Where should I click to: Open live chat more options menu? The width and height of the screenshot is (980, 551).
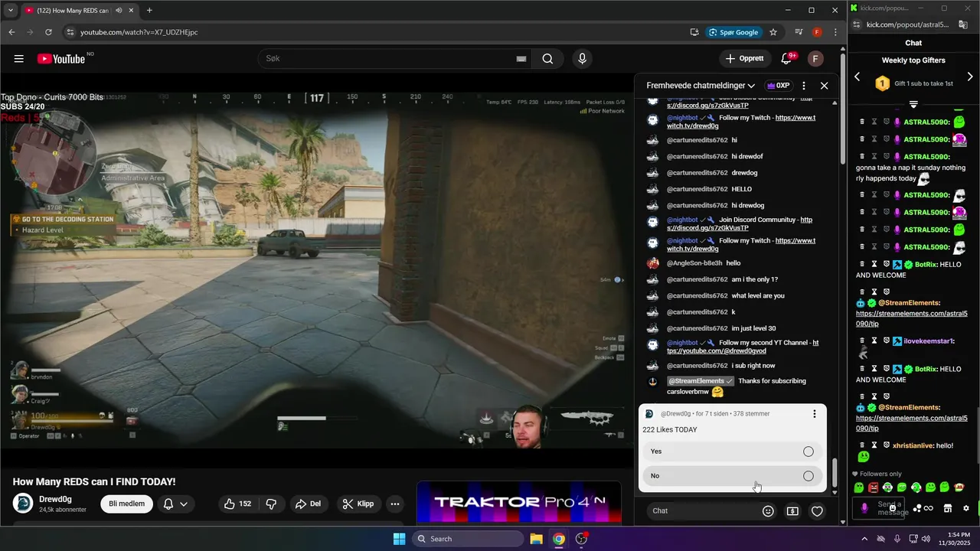click(x=804, y=86)
